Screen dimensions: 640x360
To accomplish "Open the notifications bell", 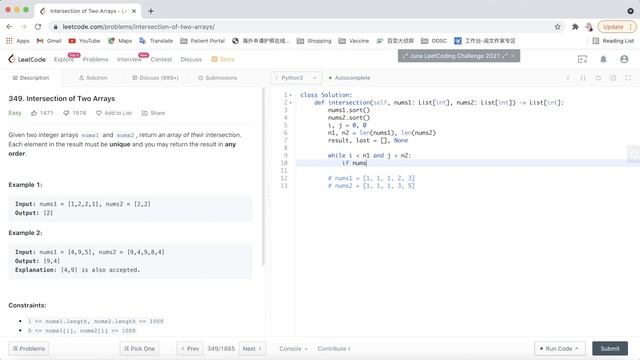I will click(603, 59).
